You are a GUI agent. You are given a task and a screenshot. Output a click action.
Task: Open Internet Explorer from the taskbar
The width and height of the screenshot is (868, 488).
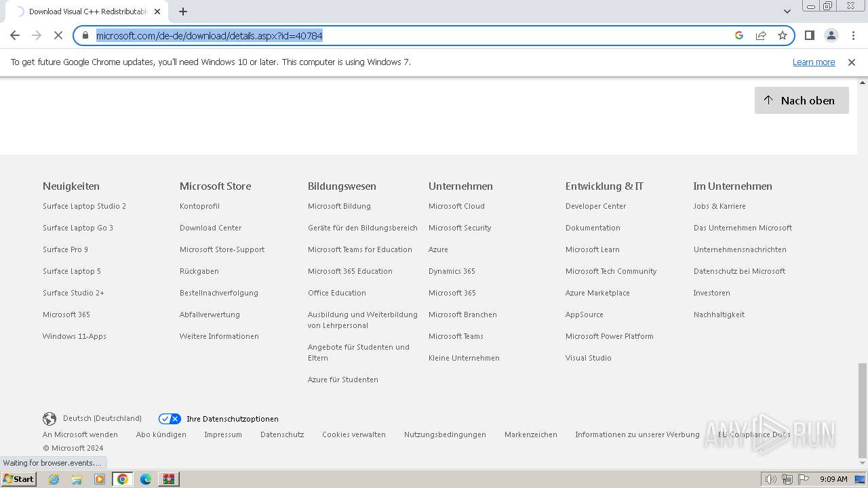tap(54, 479)
